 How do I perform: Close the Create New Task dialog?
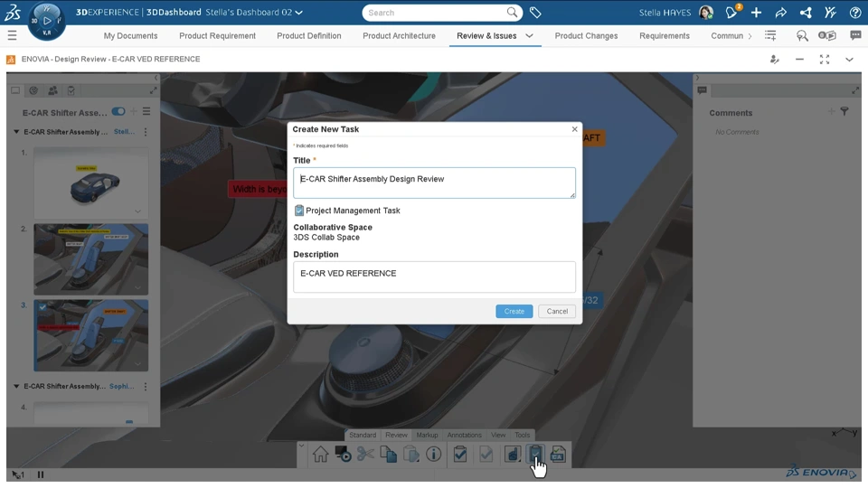575,129
